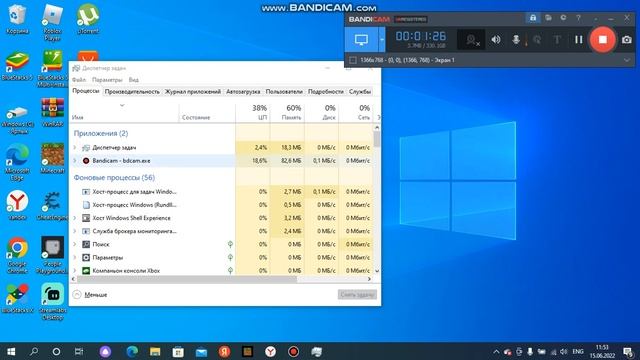Sort by the Память column header
This screenshot has width=640, height=360.
287,113
